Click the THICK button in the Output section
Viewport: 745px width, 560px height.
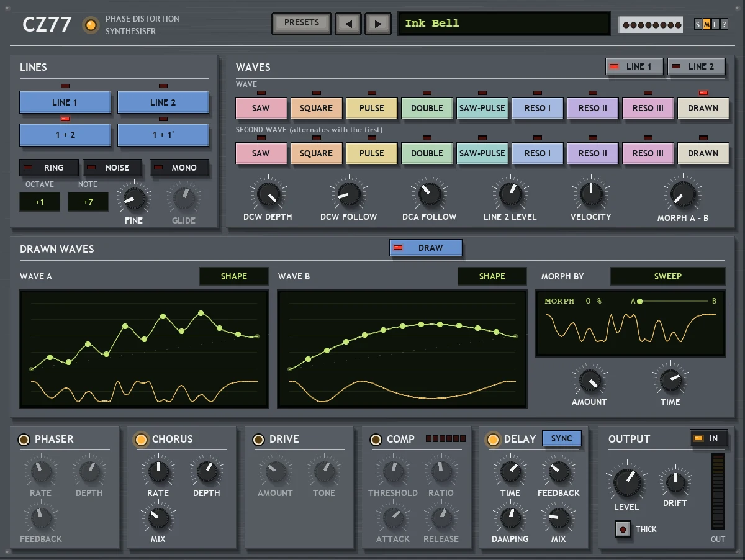[x=622, y=530]
